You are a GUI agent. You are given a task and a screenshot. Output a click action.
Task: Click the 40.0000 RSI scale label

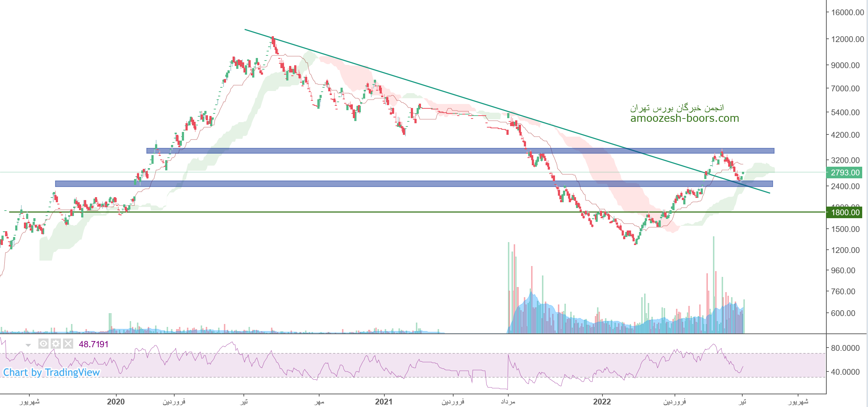(845, 372)
